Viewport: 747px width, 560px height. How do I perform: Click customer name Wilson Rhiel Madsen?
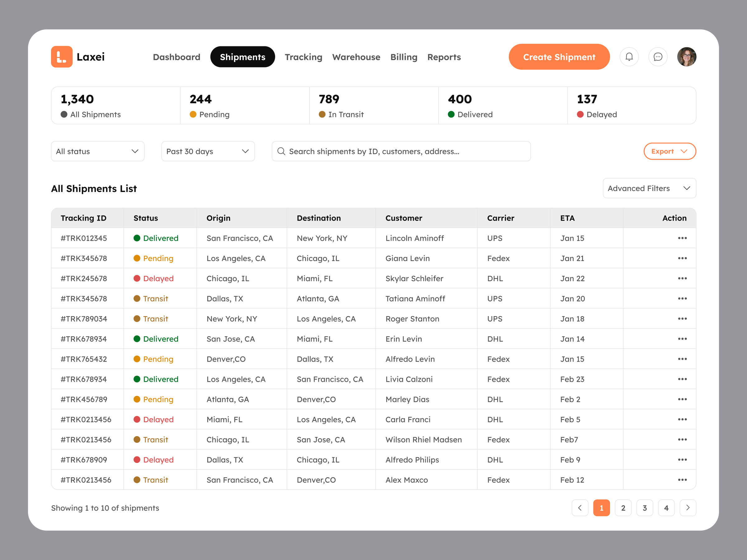[x=424, y=440]
